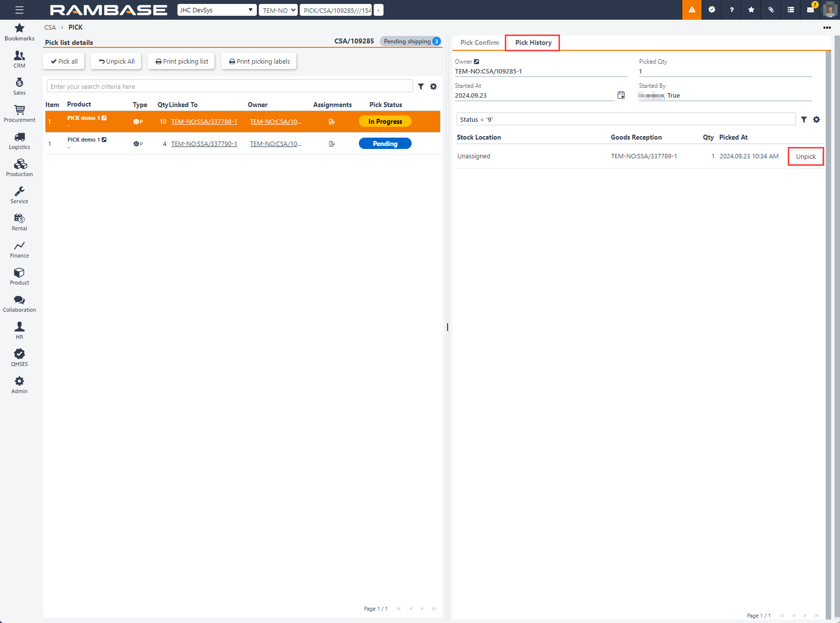Toggle the hamburger main menu
This screenshot has width=840, height=623.
coord(19,10)
